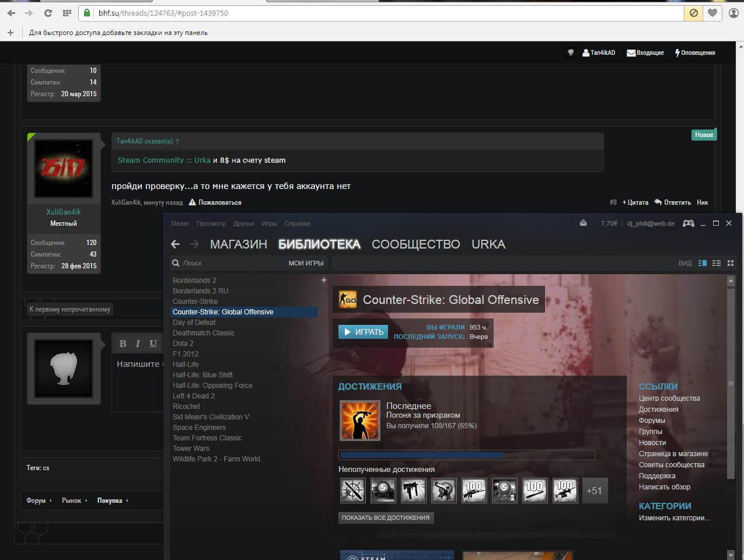The height and width of the screenshot is (560, 744).
Task: Click the MAC-10 submachine gun locked achievement
Action: 414,491
